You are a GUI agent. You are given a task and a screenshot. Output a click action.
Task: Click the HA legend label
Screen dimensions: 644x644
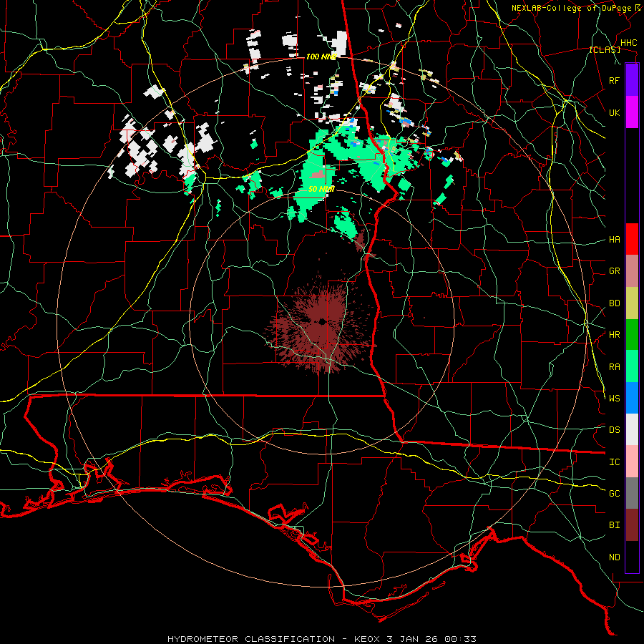615,240
